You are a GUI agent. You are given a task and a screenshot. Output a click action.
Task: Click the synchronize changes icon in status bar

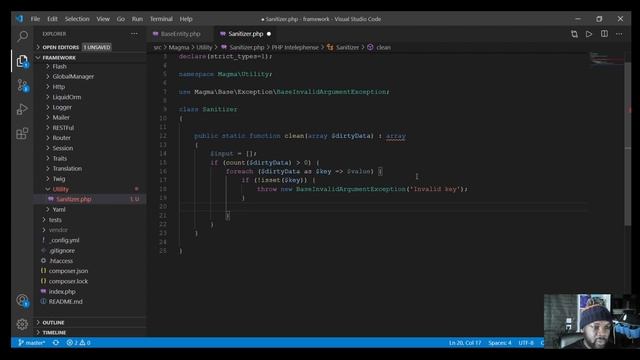(56, 342)
